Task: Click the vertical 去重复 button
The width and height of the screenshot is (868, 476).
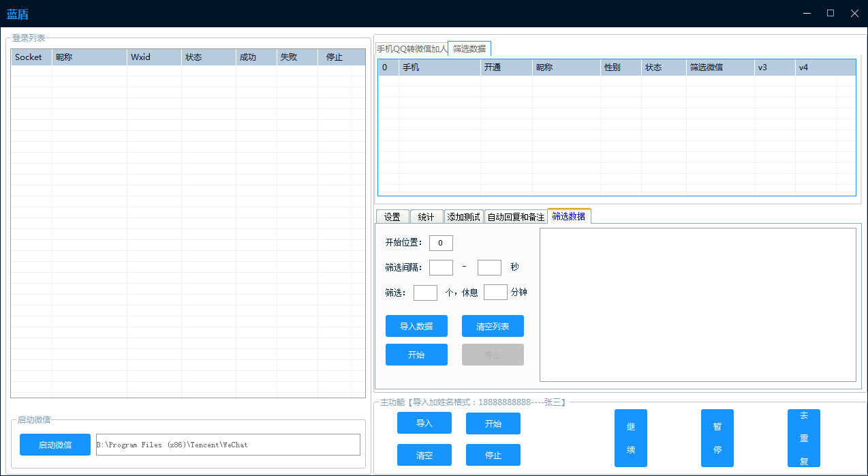Action: pos(804,438)
